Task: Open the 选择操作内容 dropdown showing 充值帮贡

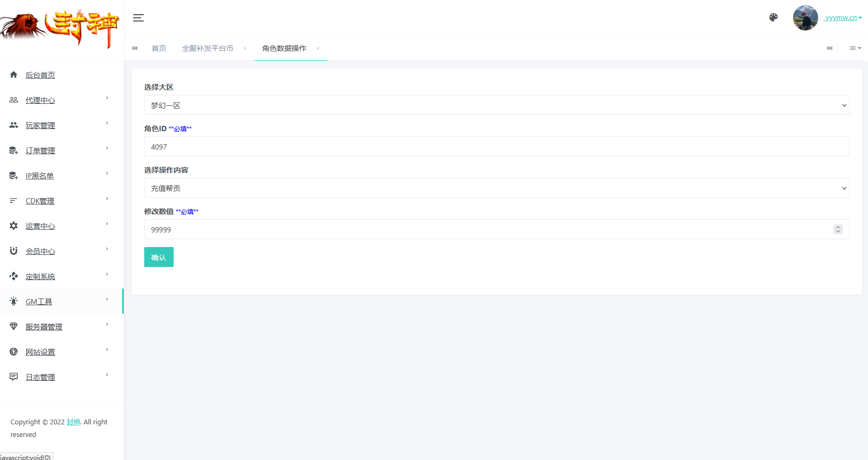Action: click(x=496, y=188)
